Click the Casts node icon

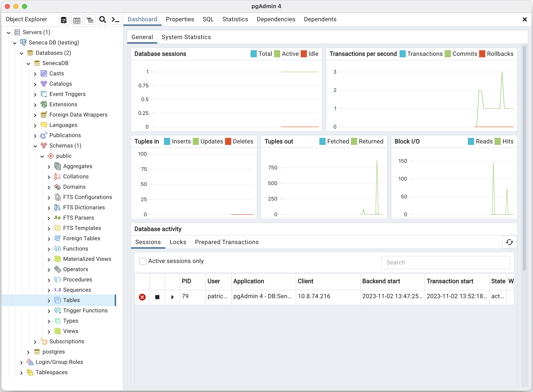(x=44, y=74)
